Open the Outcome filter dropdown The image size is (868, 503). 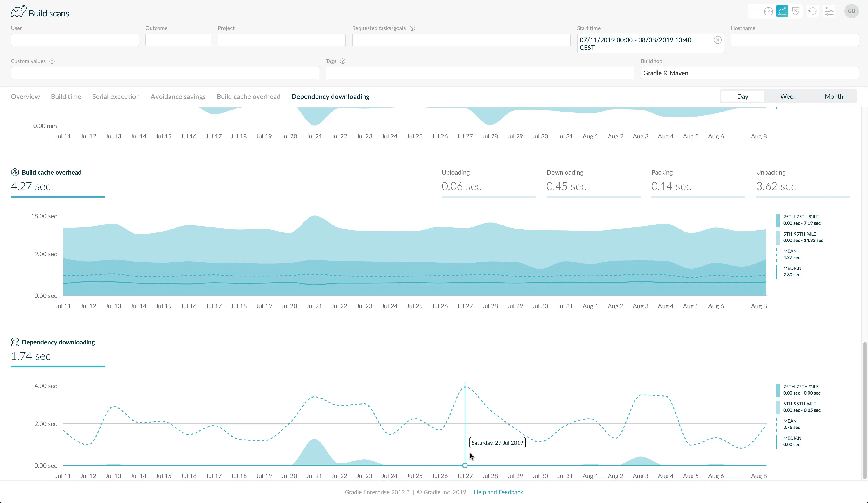178,40
